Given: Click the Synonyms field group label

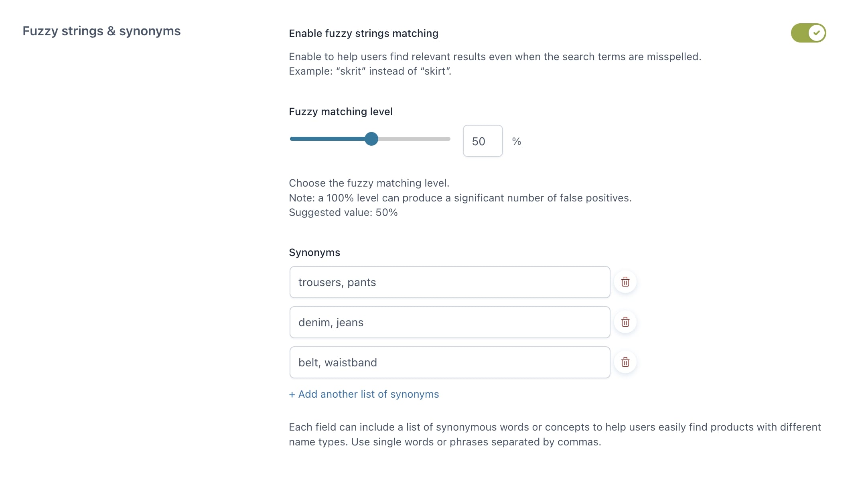Looking at the screenshot, I should (x=314, y=252).
